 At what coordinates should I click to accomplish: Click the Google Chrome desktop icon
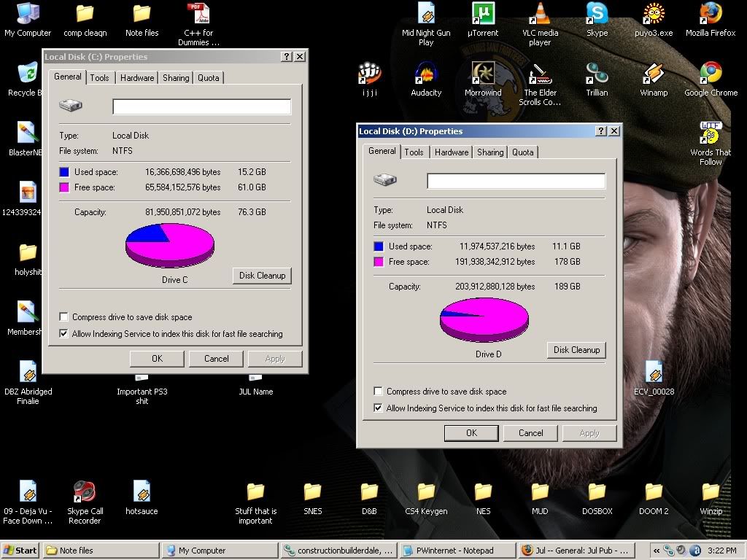711,74
